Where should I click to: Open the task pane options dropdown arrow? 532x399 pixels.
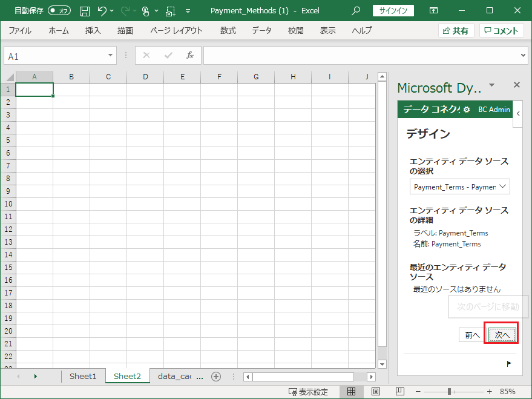coord(491,85)
